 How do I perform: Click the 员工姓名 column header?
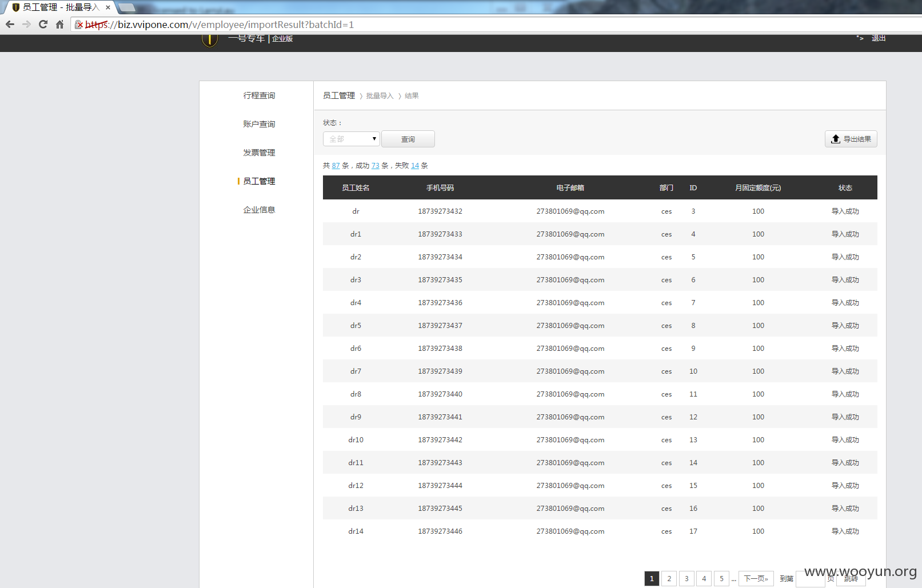pos(356,187)
